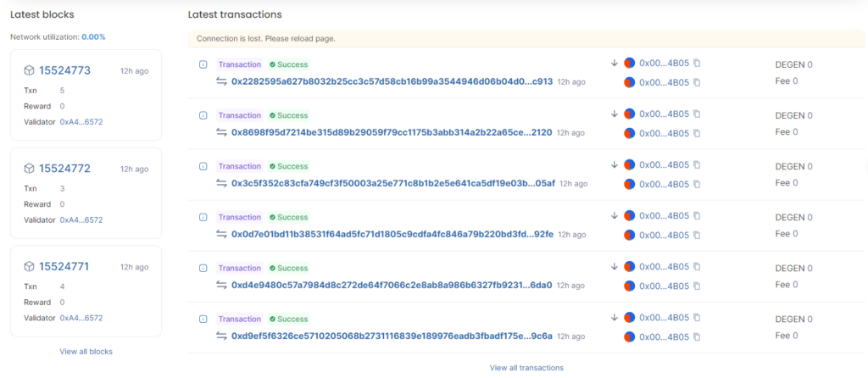Image resolution: width=868 pixels, height=378 pixels.
Task: Copy recipient address of transaction 0xd9ef5f63…9c6a
Action: (x=697, y=337)
